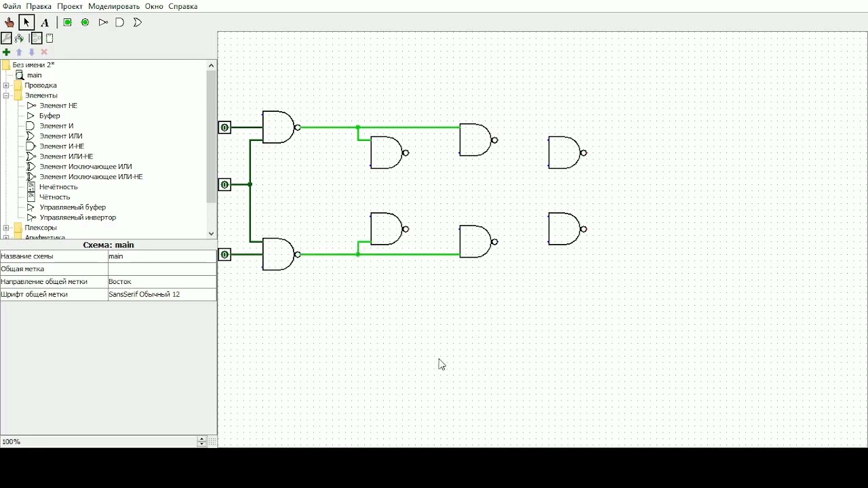868x488 pixels.
Task: Click the Плексоры folder label
Action: click(x=41, y=228)
